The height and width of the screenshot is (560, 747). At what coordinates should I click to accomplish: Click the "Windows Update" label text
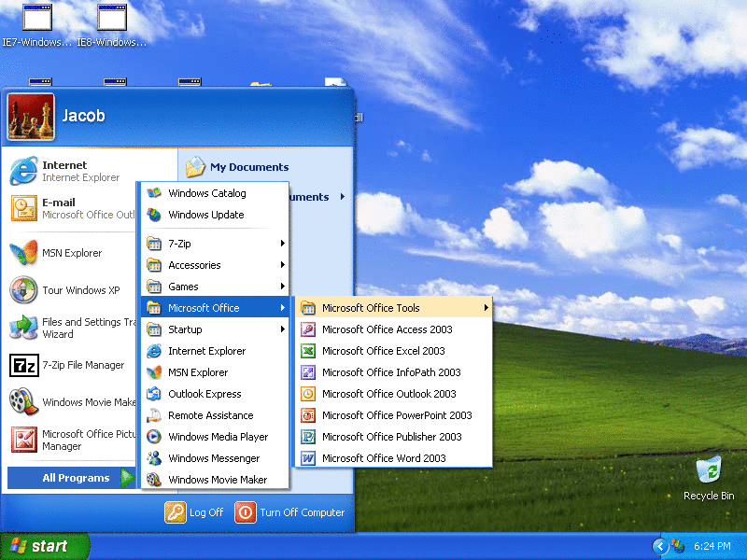(205, 215)
